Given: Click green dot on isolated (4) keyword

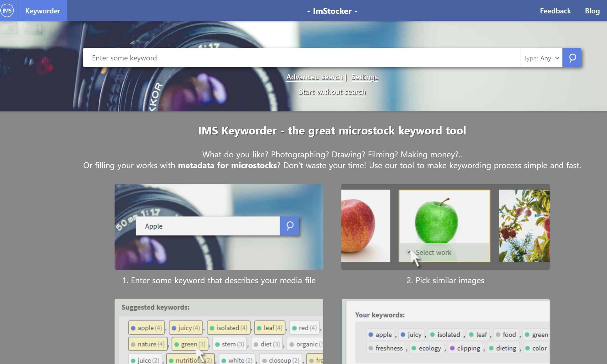Looking at the screenshot, I should 212,328.
